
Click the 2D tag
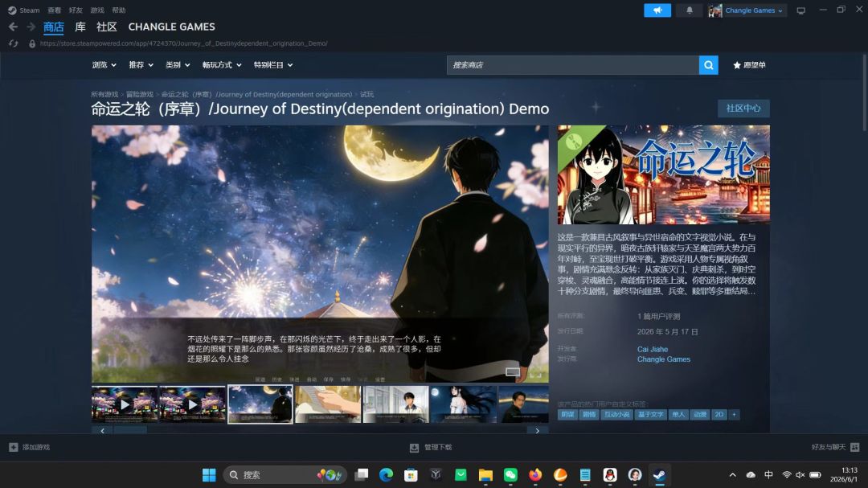[x=719, y=414]
